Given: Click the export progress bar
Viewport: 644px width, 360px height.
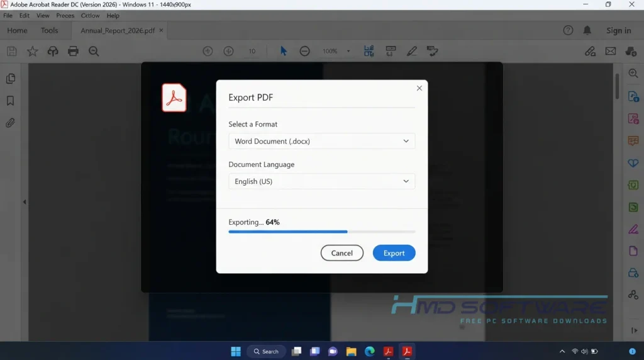Looking at the screenshot, I should pyautogui.click(x=321, y=232).
